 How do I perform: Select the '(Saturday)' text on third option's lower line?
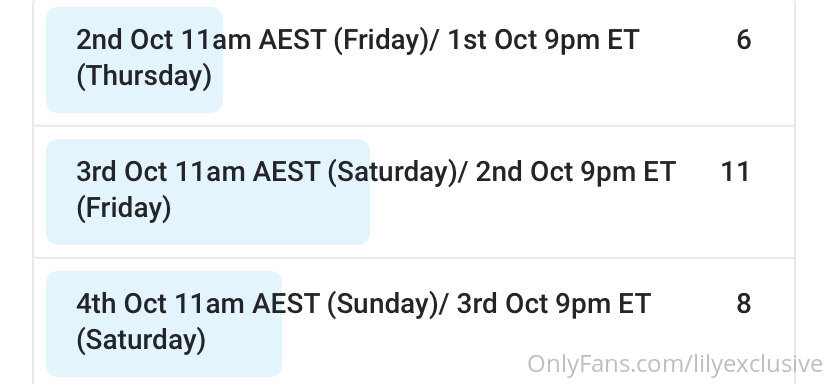coord(142,341)
